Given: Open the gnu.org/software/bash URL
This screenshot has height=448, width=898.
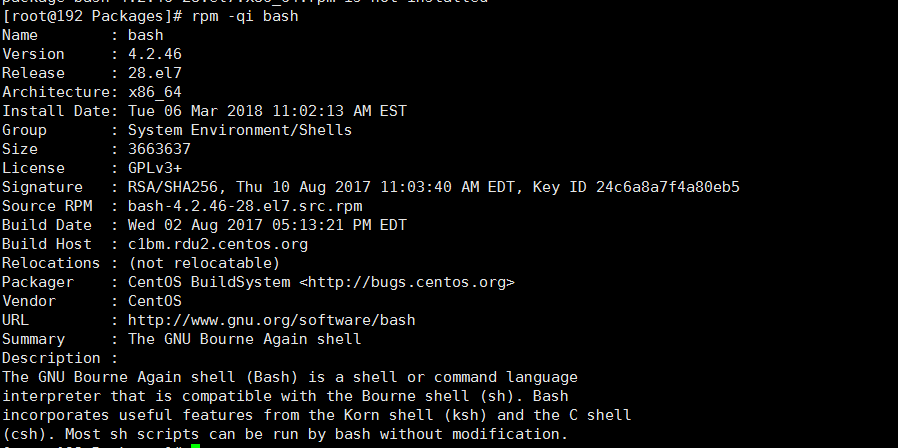Looking at the screenshot, I should click(x=271, y=320).
